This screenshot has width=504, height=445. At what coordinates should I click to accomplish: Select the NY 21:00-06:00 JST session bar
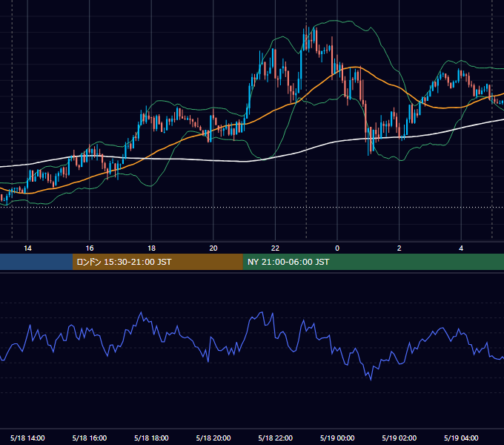pyautogui.click(x=373, y=262)
